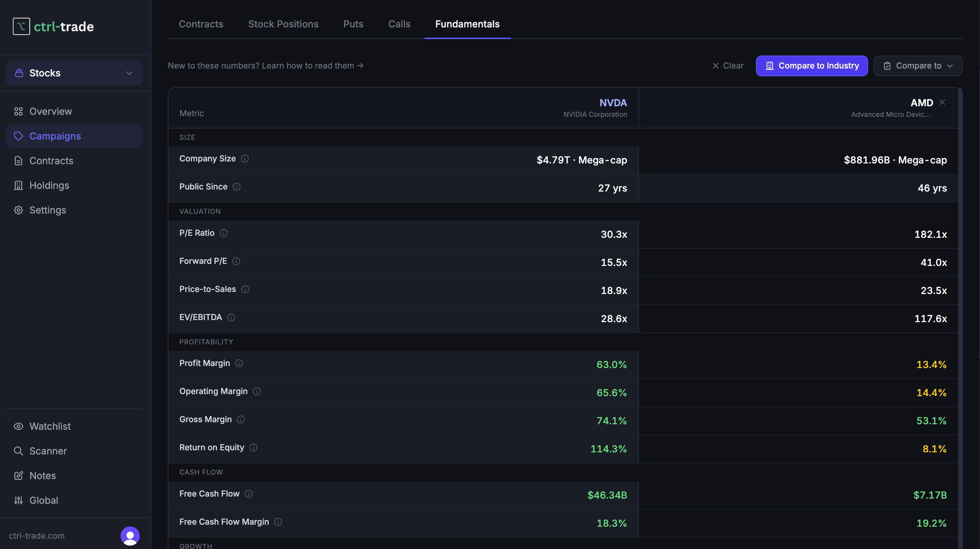Viewport: 980px width, 549px height.
Task: Click the Scanner magnifier icon
Action: (18, 451)
